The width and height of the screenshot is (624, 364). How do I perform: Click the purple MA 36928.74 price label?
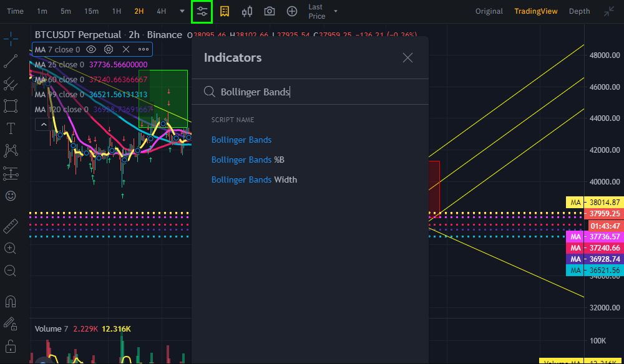point(595,259)
